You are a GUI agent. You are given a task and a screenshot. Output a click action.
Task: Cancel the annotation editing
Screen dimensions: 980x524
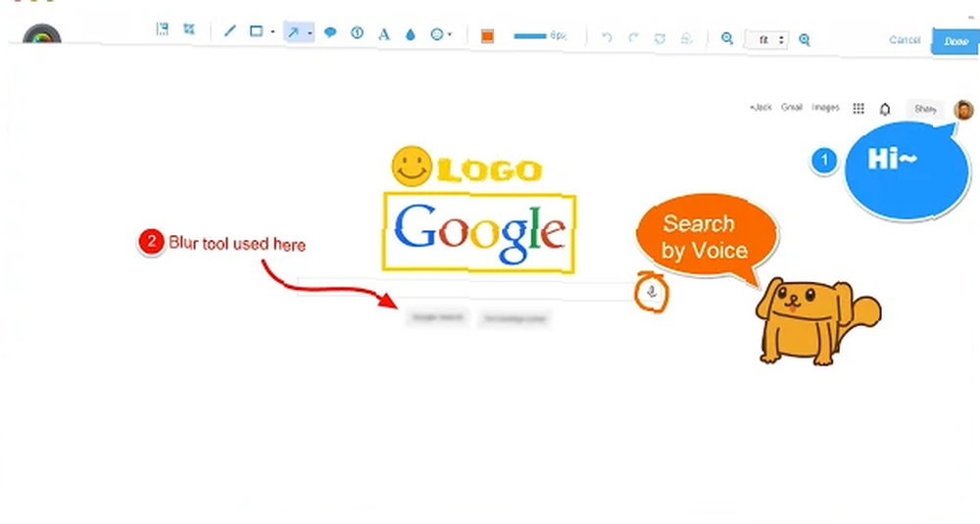tap(905, 40)
